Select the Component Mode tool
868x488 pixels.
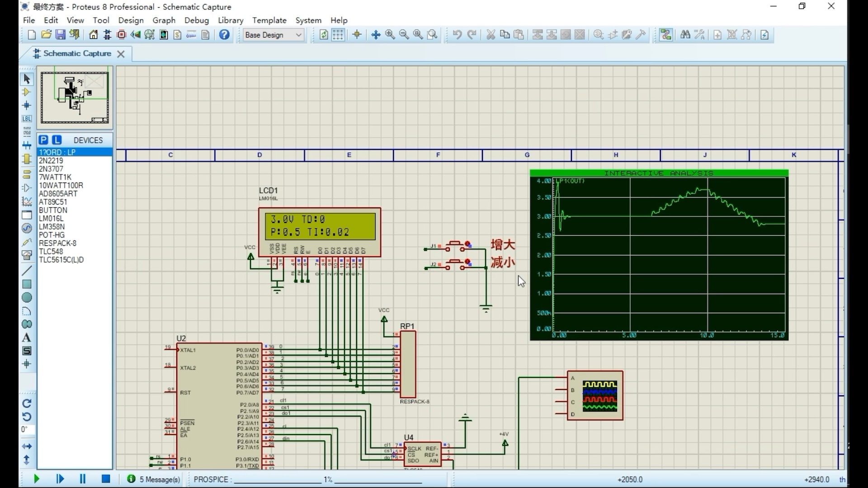tap(27, 92)
